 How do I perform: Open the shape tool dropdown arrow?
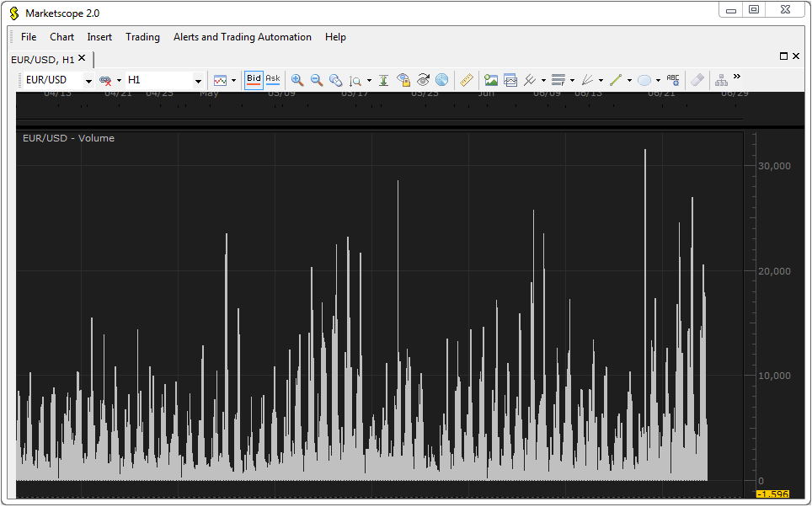click(x=658, y=80)
